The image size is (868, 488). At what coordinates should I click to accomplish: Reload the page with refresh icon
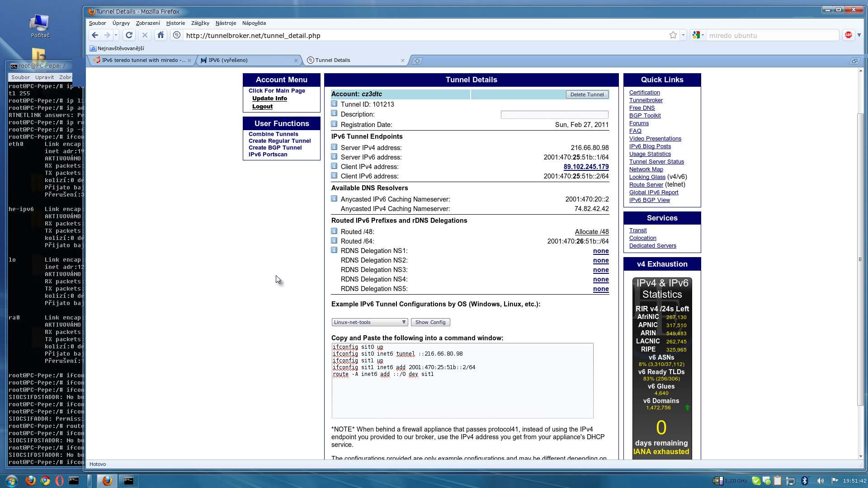tap(129, 35)
